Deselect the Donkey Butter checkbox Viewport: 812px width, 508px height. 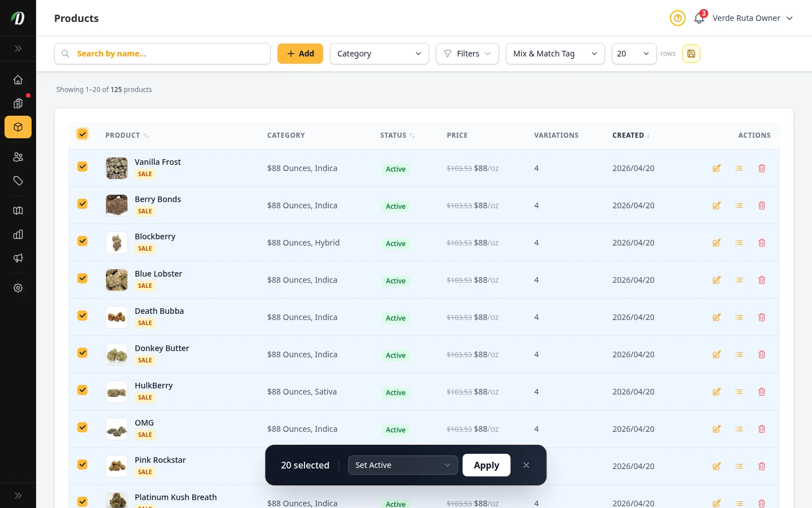coord(82,353)
